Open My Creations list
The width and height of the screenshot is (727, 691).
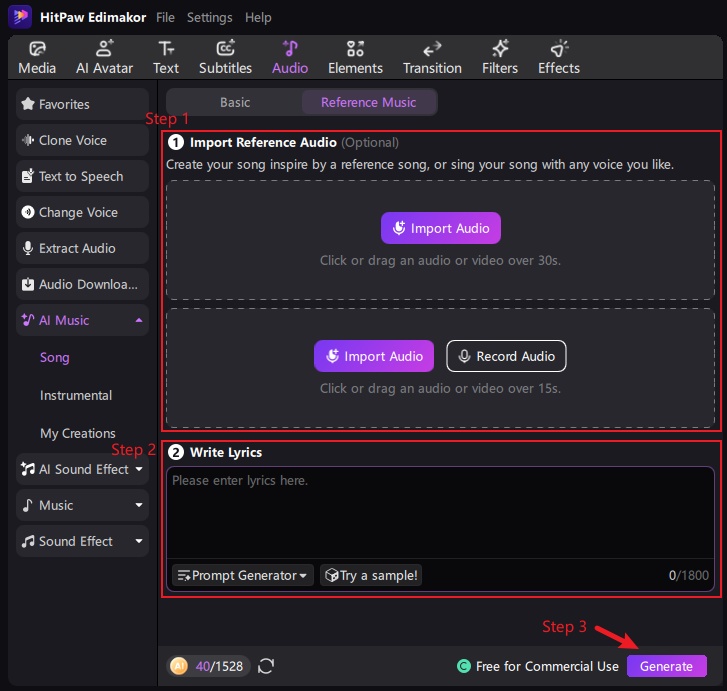[77, 433]
